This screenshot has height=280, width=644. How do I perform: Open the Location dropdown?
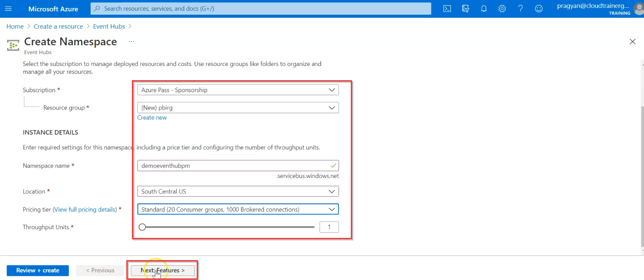coord(238,191)
